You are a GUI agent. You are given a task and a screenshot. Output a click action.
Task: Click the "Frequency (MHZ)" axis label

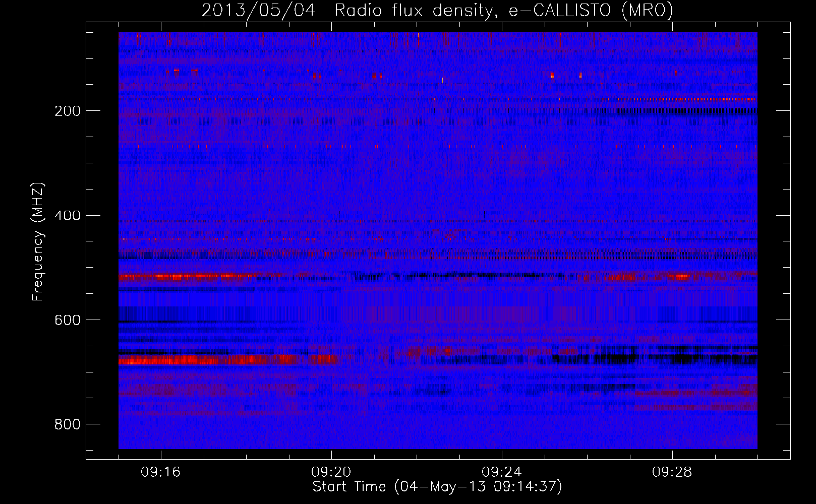point(38,242)
